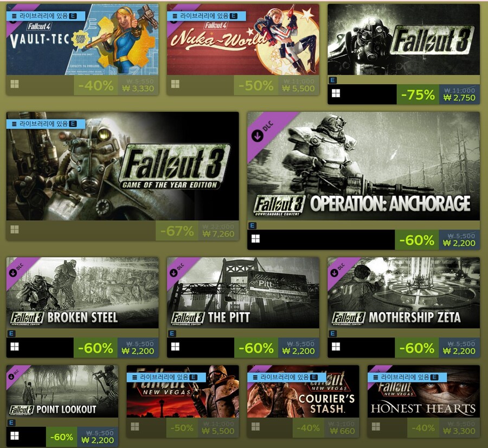Click the DLC arrow icon on The Pitt

(174, 273)
